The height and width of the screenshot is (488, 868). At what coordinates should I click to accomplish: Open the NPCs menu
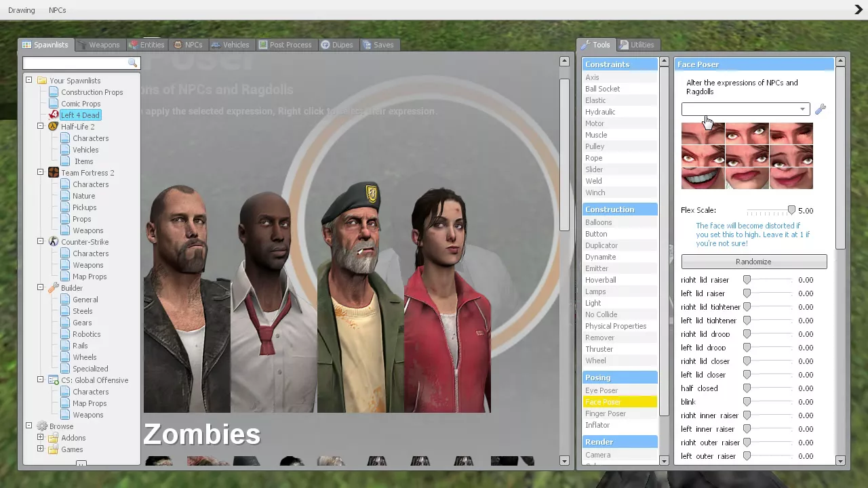pyautogui.click(x=58, y=10)
